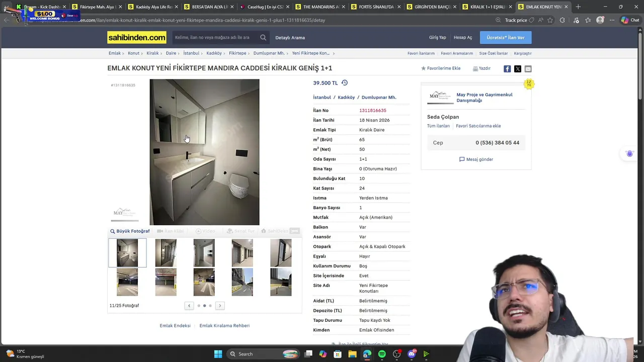Select the Büyük Fotoğraf photo tab
This screenshot has height=362, width=644.
point(130,231)
